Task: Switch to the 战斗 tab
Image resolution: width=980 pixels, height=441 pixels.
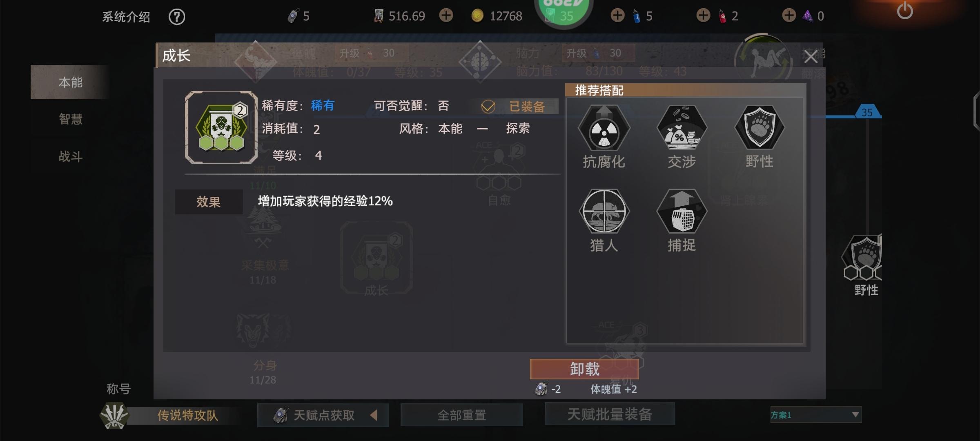Action: (x=71, y=156)
